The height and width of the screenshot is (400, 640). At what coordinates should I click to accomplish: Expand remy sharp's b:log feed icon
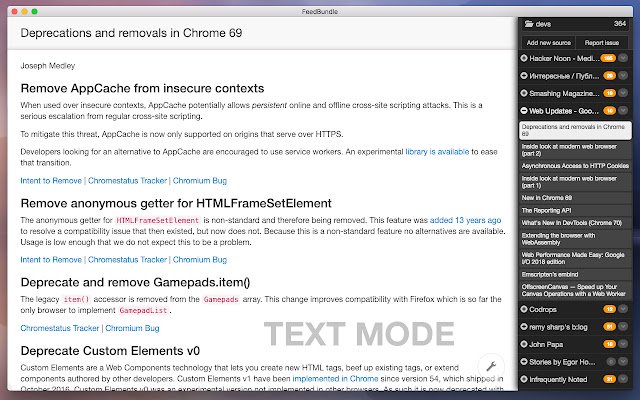(x=524, y=327)
